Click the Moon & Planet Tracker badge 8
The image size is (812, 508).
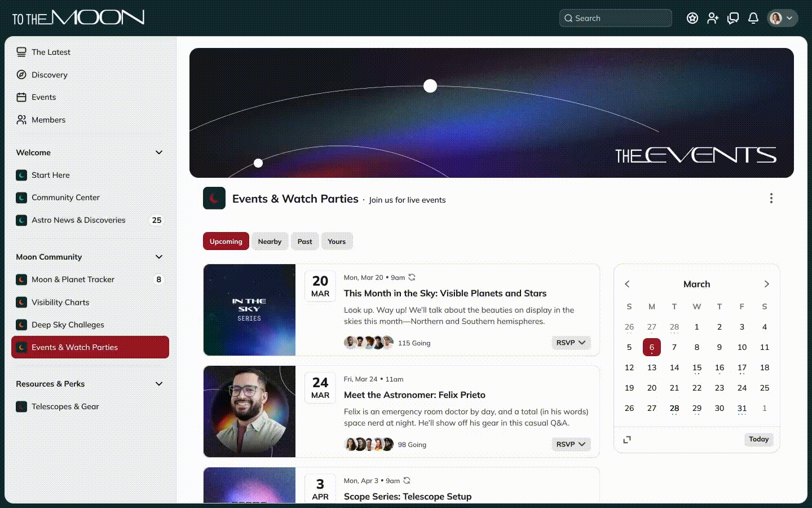point(158,279)
